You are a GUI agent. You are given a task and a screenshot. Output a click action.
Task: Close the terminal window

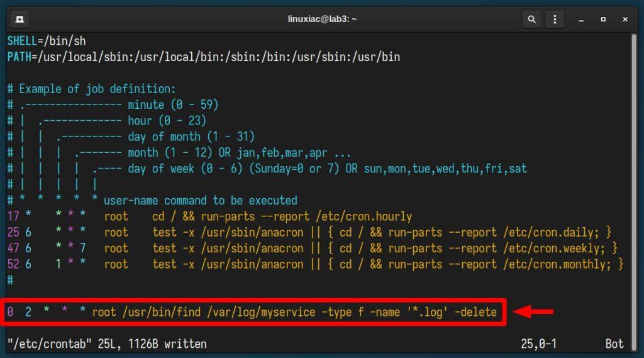pos(625,20)
